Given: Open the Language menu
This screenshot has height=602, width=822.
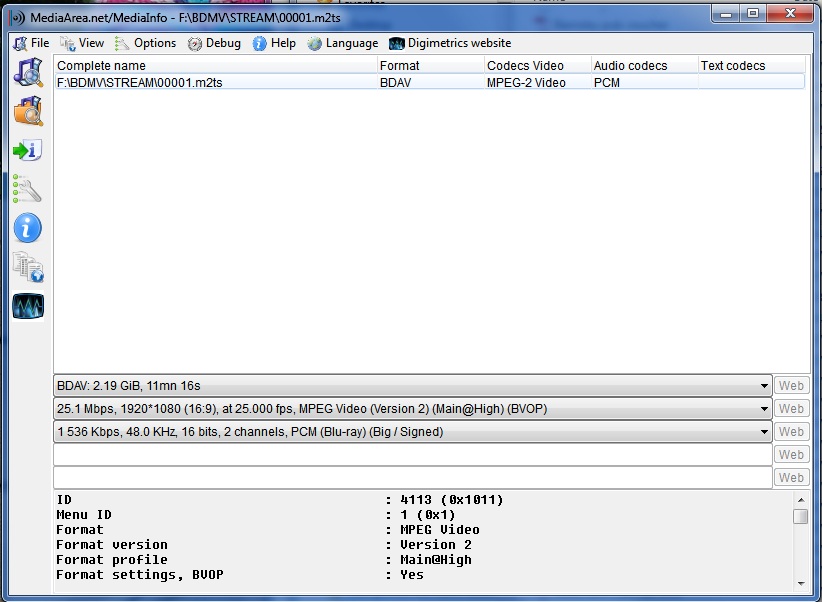Looking at the screenshot, I should click(343, 43).
